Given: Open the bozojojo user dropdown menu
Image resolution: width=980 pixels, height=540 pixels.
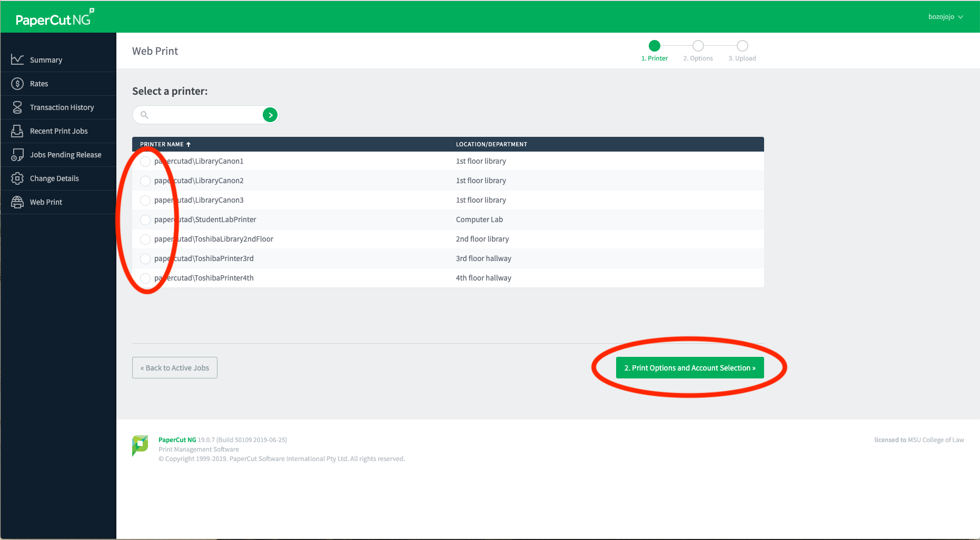Looking at the screenshot, I should pyautogui.click(x=945, y=17).
